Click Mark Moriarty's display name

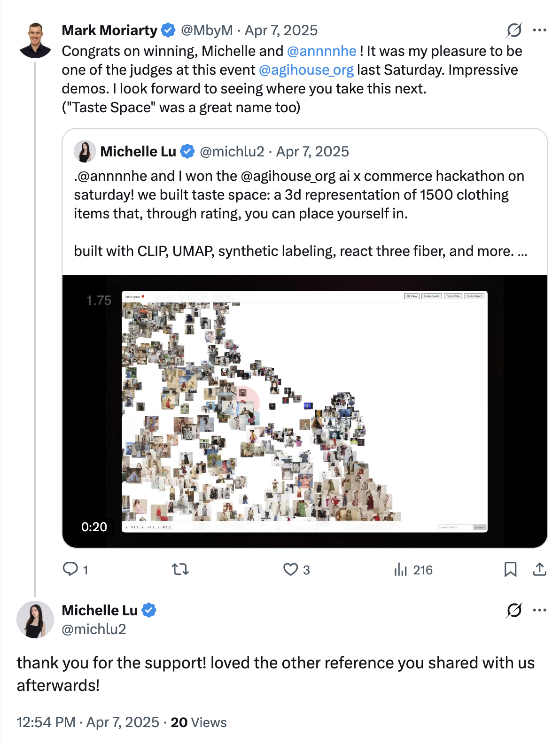point(109,30)
